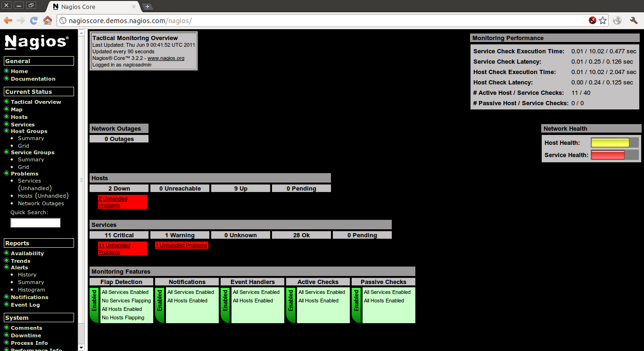Open the Problems section link
Image resolution: width=644 pixels, height=351 pixels.
25,174
